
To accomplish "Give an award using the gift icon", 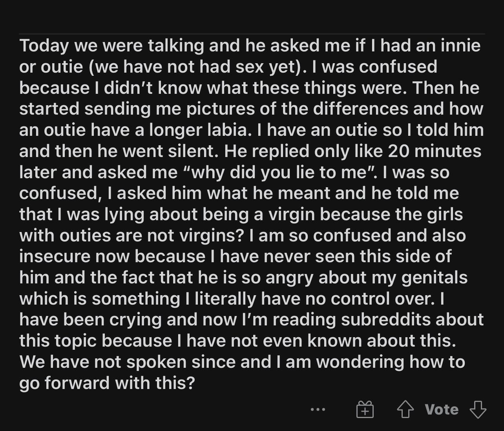I will coord(365,410).
